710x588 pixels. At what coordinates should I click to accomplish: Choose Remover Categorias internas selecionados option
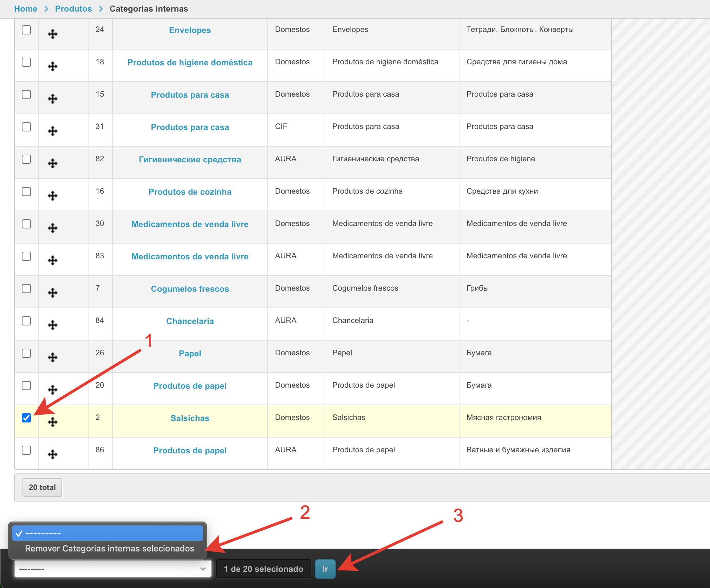(108, 549)
